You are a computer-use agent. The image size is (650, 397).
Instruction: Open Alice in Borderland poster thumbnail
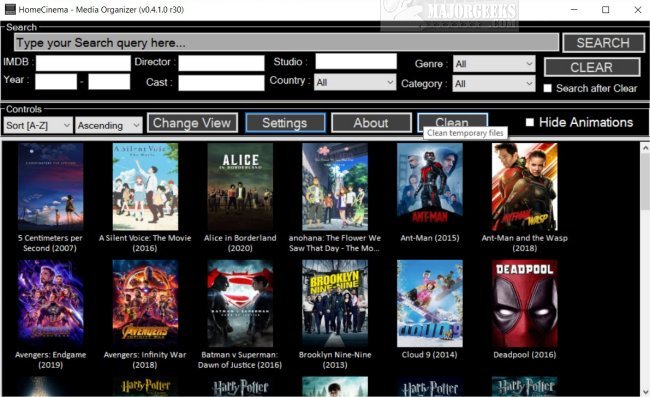[240, 186]
